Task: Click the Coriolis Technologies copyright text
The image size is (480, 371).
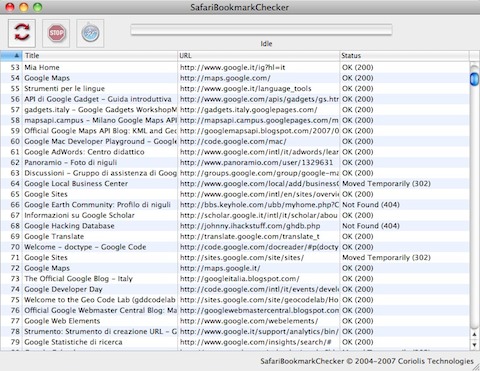Action: click(x=367, y=361)
